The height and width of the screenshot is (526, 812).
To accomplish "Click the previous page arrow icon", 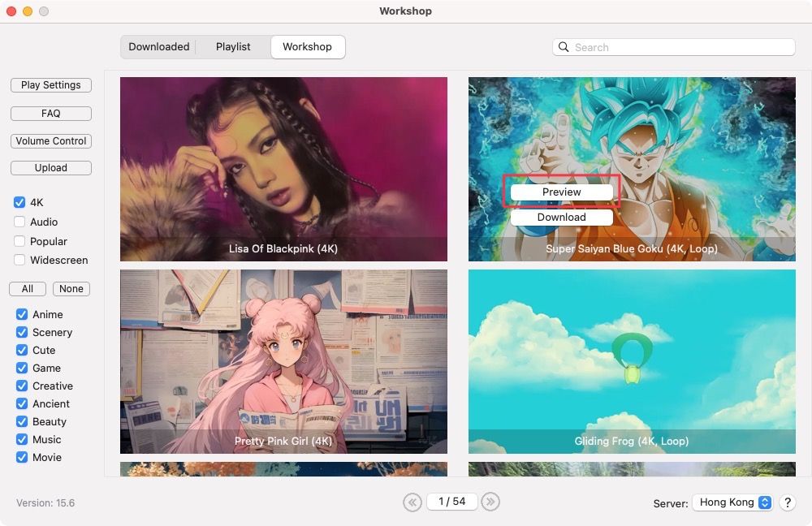I will tap(412, 502).
